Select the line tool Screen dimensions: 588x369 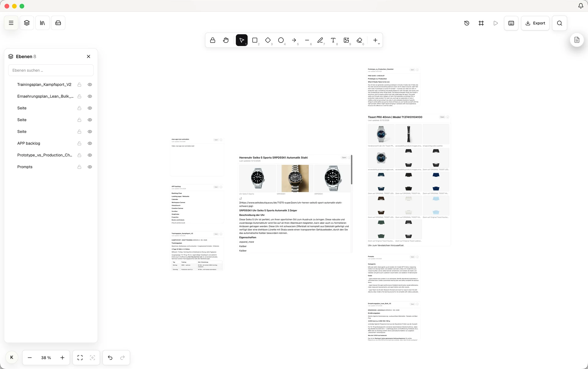pos(307,40)
